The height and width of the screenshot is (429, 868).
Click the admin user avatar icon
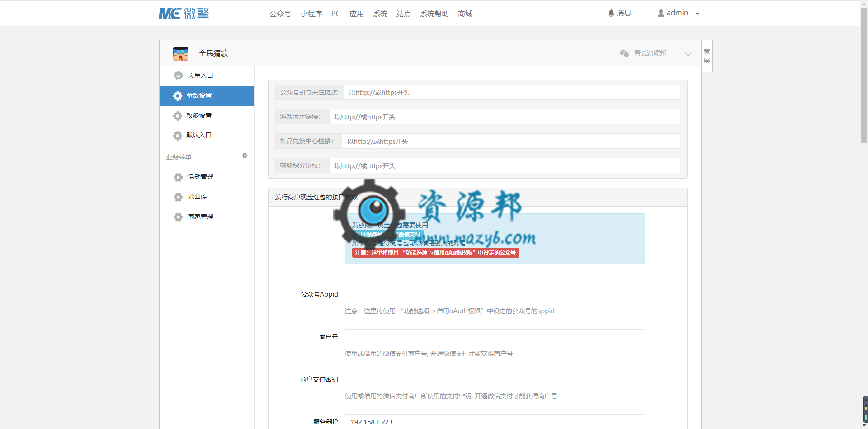pyautogui.click(x=661, y=13)
